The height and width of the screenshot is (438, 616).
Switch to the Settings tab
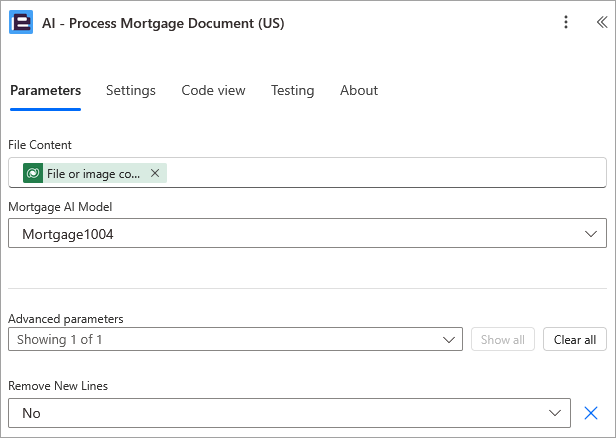coord(131,90)
